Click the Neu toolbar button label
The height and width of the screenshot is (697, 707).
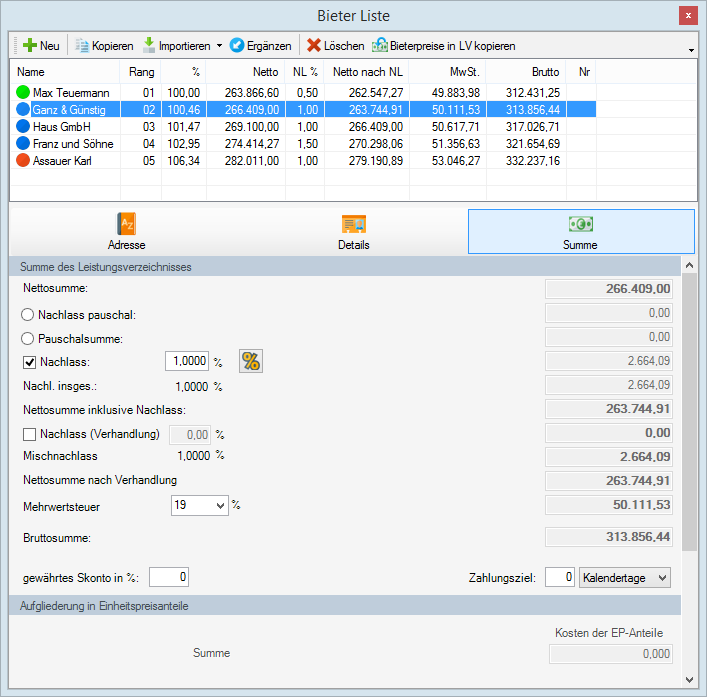(50, 46)
